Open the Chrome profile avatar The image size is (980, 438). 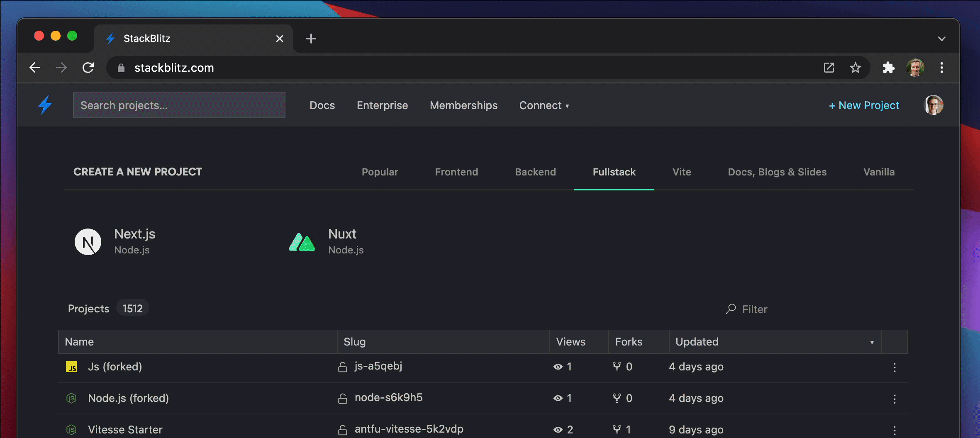pos(915,68)
